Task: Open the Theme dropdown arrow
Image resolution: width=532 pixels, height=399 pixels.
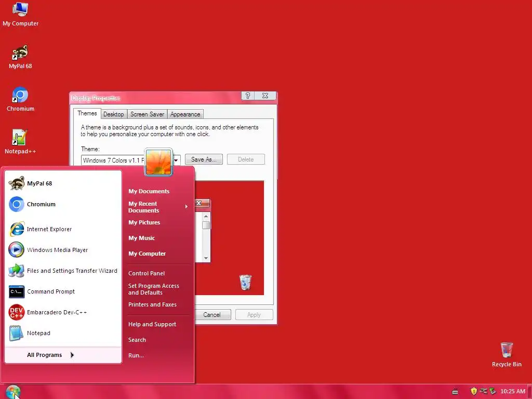Action: coord(177,160)
